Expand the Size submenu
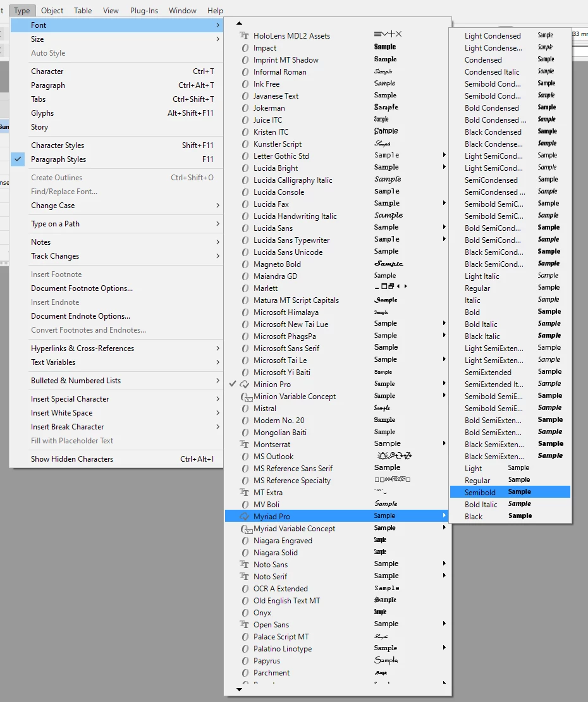 tap(116, 39)
